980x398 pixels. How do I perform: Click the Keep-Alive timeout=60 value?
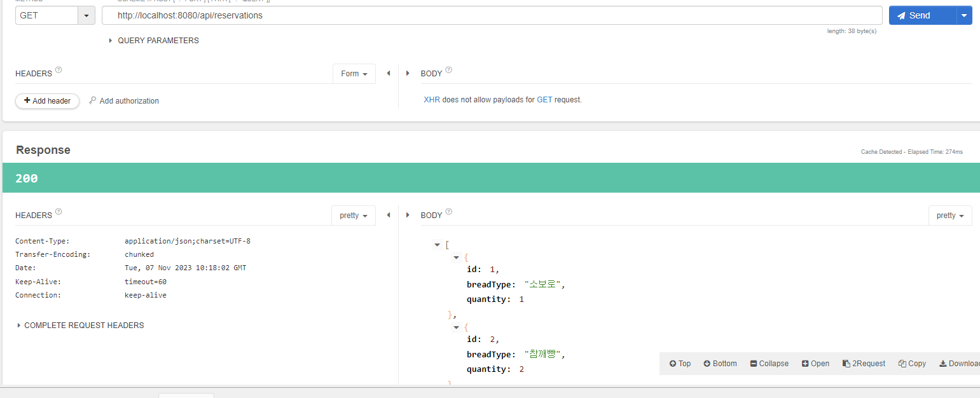click(x=146, y=282)
